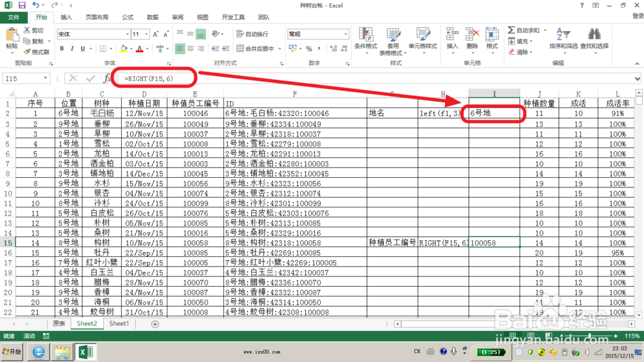Image resolution: width=644 pixels, height=362 pixels.
Task: Expand the Name Box dropdown arrow
Action: click(x=45, y=78)
